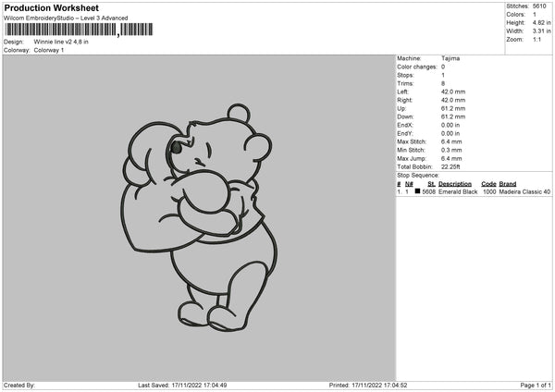The image size is (555, 392).
Task: Select the 'Color changes:' label
Action: [417, 67]
